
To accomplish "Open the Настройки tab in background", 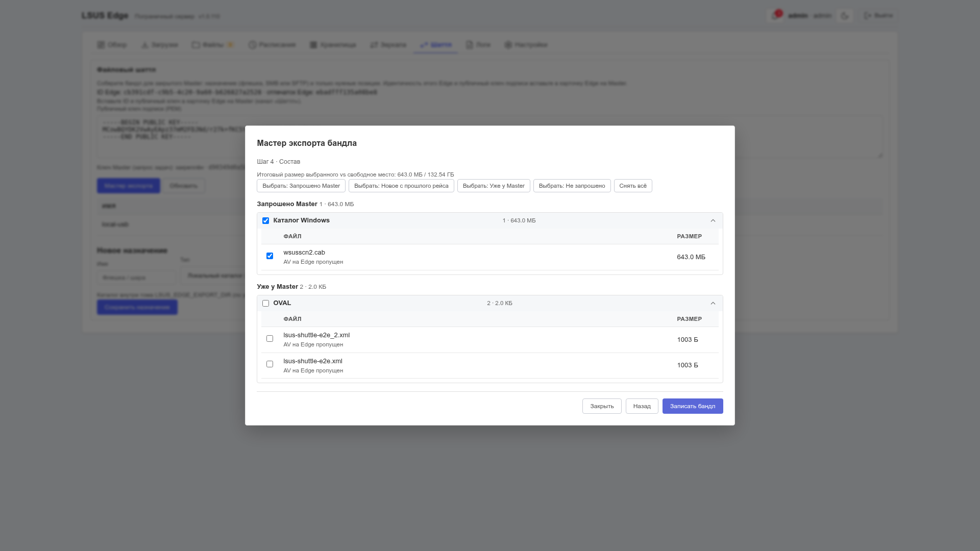I will [x=526, y=45].
